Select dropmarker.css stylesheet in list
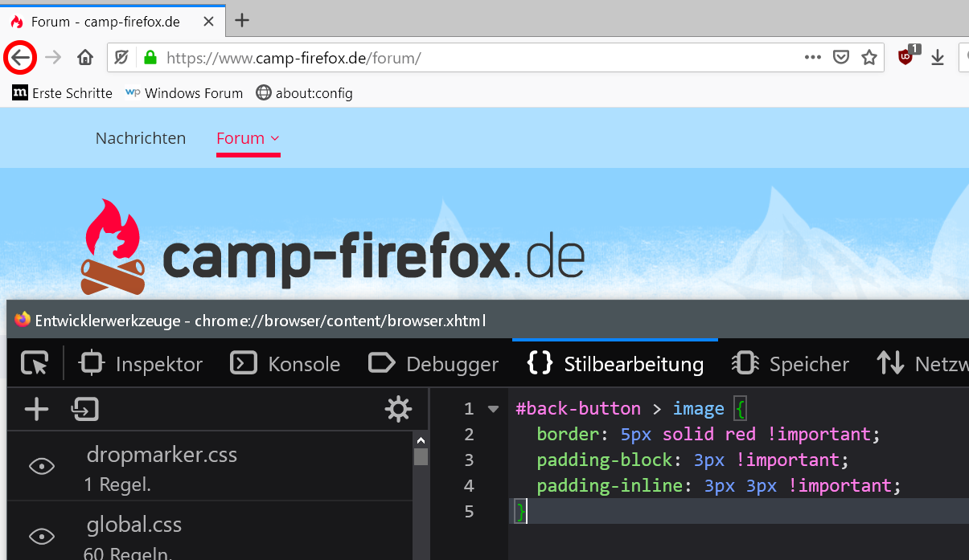 click(x=210, y=466)
